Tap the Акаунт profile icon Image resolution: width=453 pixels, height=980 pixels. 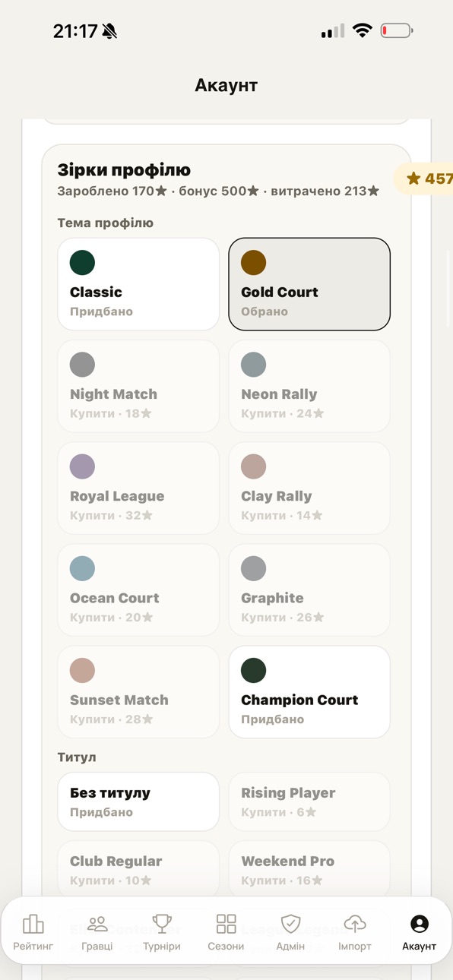coord(419,924)
